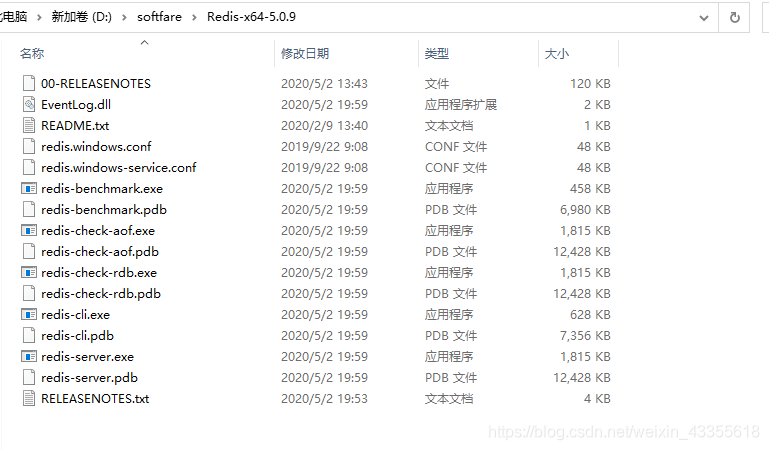Click the redis-benchmark.pdb file icon

(29, 210)
